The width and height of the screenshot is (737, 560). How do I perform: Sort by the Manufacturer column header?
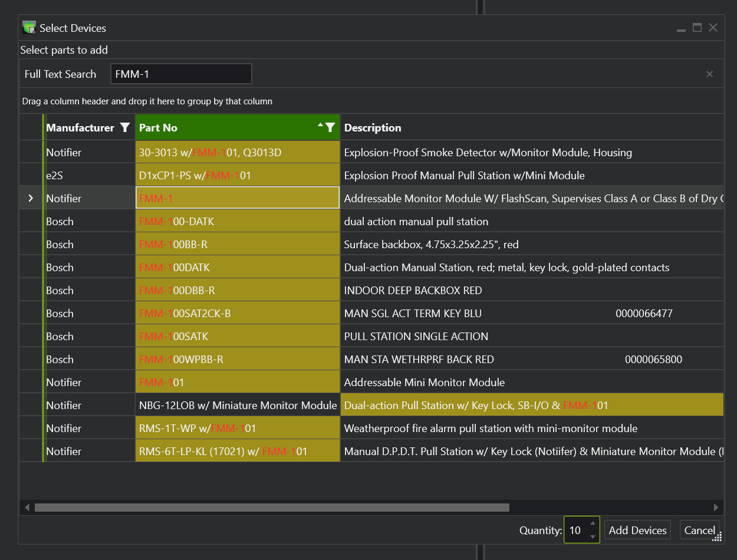coord(80,127)
